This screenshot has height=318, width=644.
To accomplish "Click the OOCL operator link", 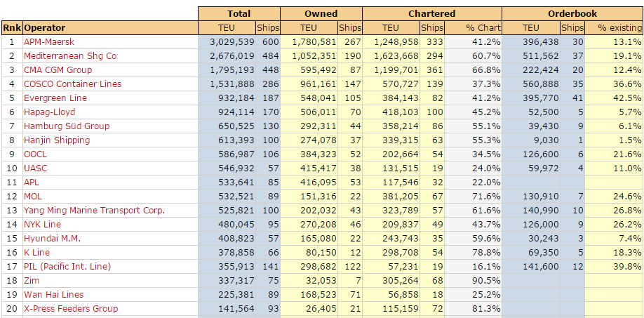I will click(35, 154).
